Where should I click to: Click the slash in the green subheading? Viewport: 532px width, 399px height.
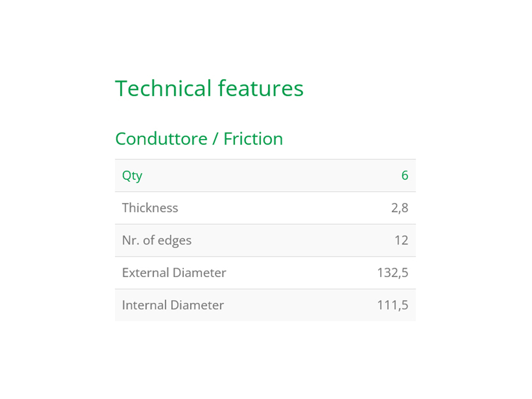pyautogui.click(x=216, y=139)
